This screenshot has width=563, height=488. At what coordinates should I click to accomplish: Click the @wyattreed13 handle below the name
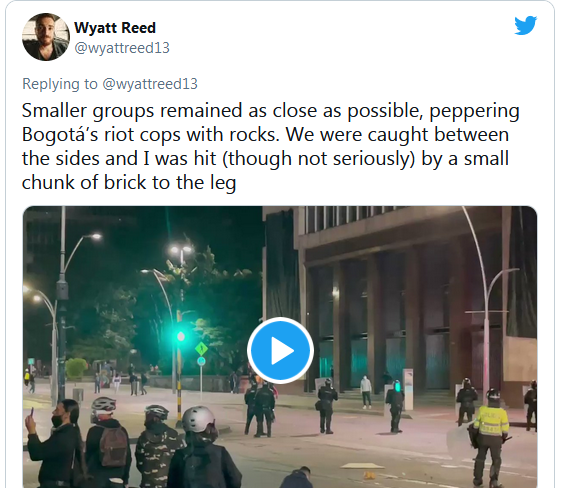click(x=122, y=48)
